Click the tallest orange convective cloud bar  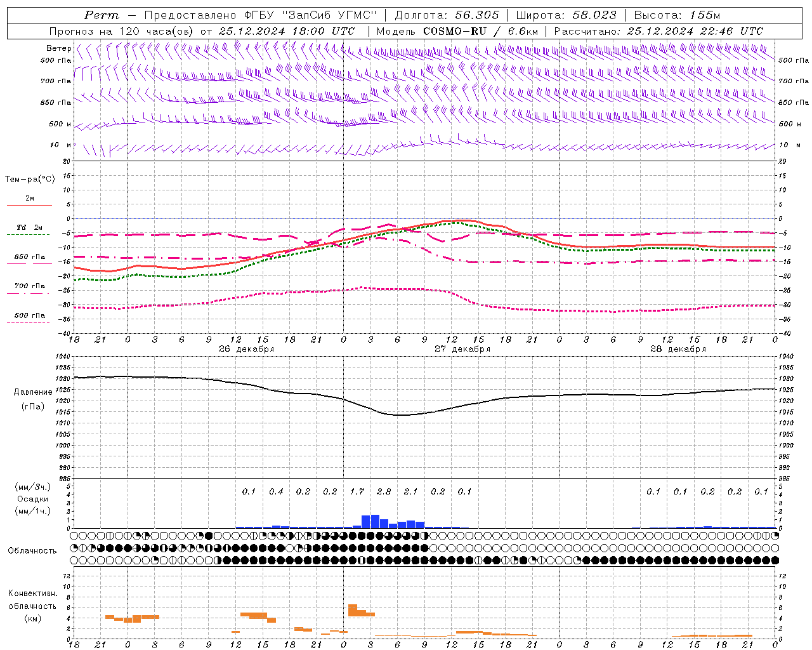(x=353, y=610)
